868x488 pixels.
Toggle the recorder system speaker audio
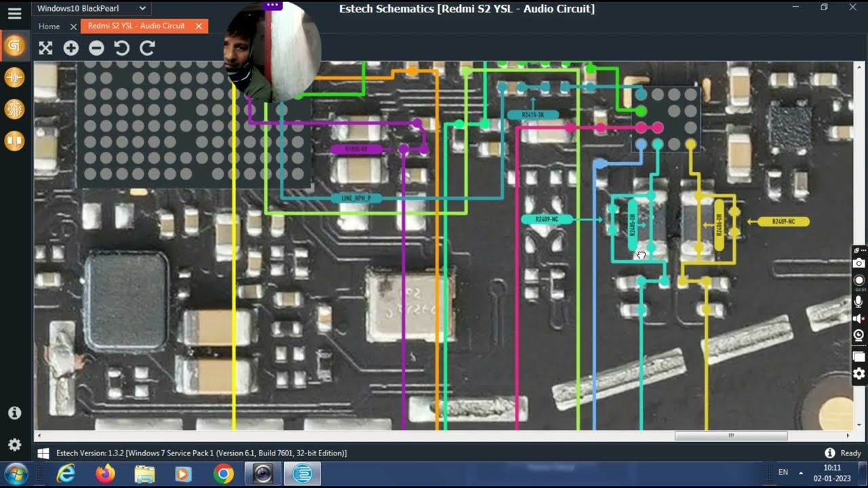coord(859,319)
